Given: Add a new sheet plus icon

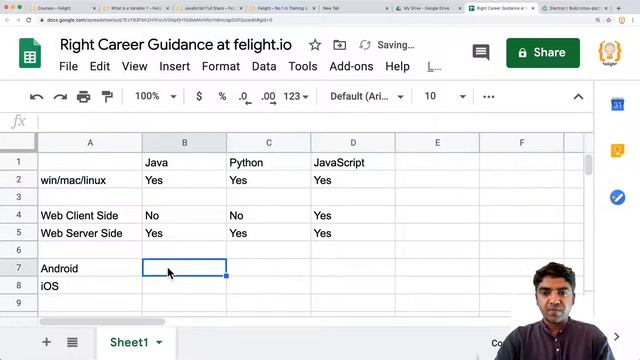Looking at the screenshot, I should click(47, 342).
